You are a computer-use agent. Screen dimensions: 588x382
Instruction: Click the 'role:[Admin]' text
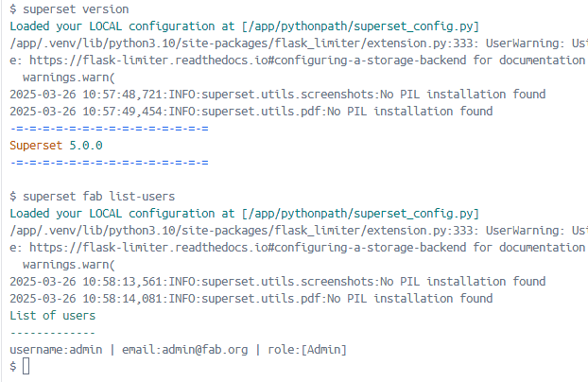click(x=307, y=350)
